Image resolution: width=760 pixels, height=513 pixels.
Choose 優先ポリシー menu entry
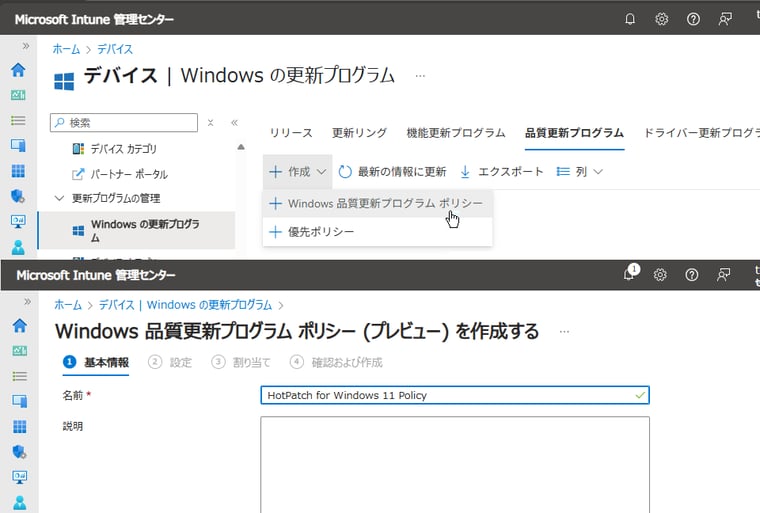click(378, 232)
